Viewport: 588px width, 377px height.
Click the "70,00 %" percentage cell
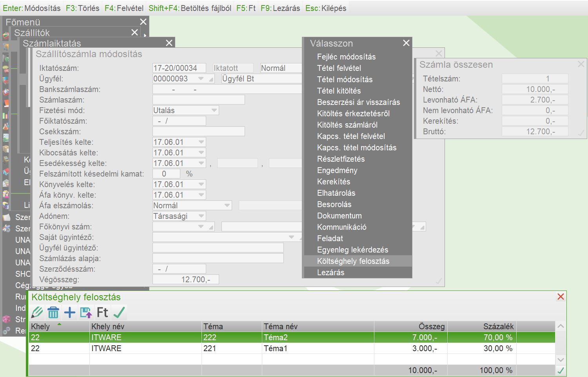[x=482, y=337]
